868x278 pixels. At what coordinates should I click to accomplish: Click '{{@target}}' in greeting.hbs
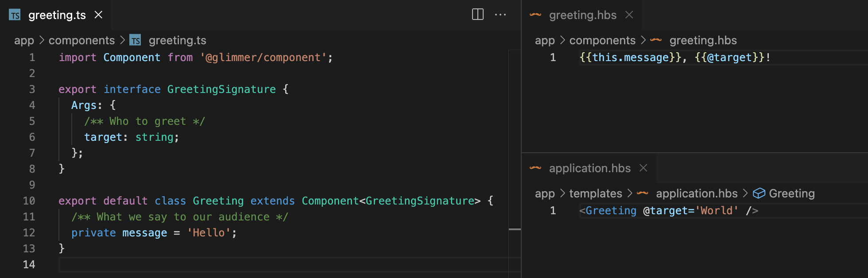[x=730, y=58]
